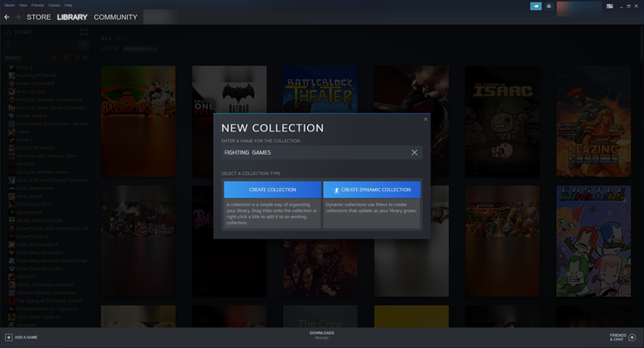Open the View menu
644x348 pixels.
click(x=23, y=5)
